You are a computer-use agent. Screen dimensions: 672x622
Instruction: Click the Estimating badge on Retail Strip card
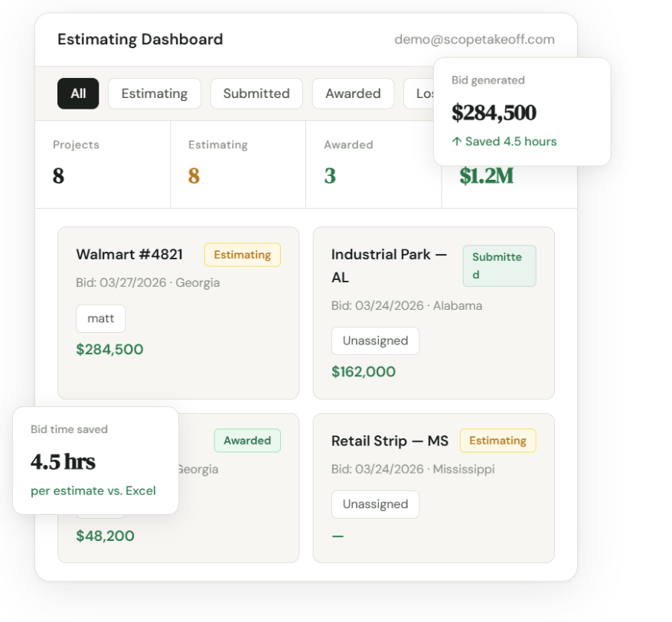[x=497, y=441]
